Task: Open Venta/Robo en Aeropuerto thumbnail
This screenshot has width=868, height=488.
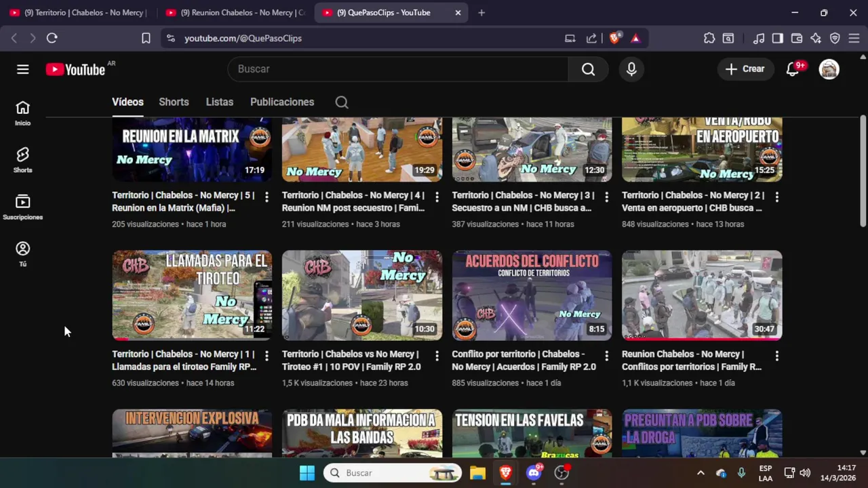Action: point(702,149)
